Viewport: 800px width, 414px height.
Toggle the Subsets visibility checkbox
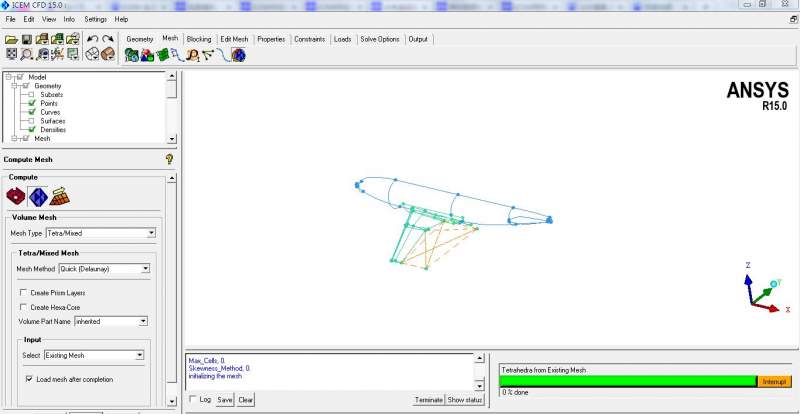click(x=31, y=94)
